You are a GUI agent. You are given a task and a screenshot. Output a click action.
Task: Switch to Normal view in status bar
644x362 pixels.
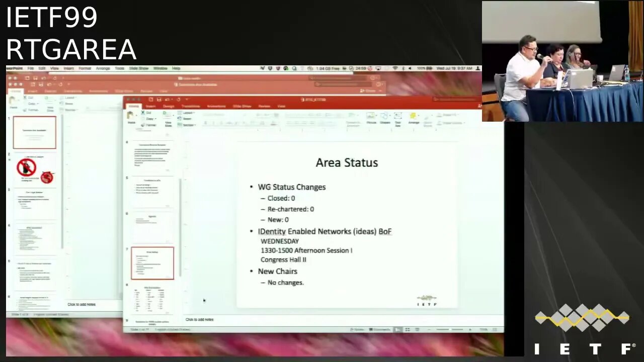pyautogui.click(x=398, y=329)
